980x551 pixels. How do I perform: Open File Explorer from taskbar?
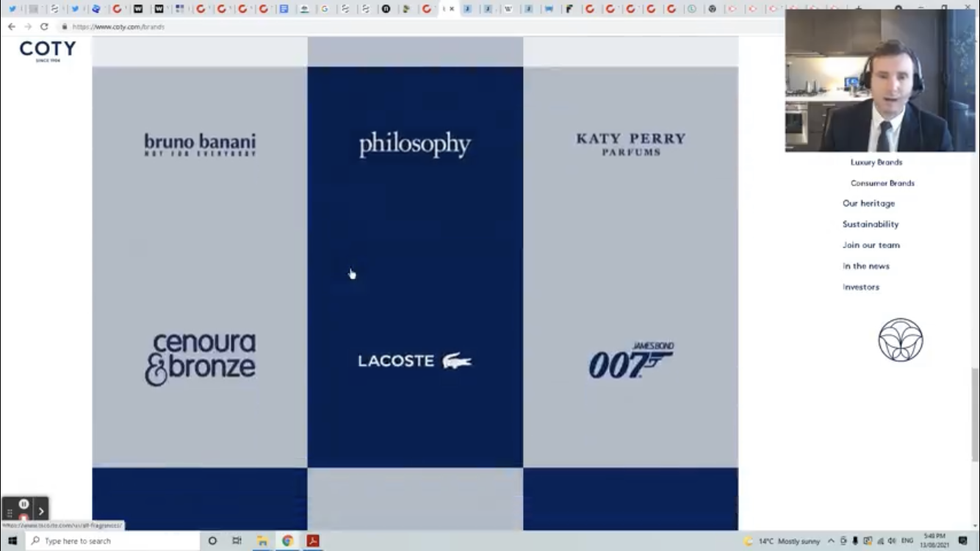coord(262,541)
